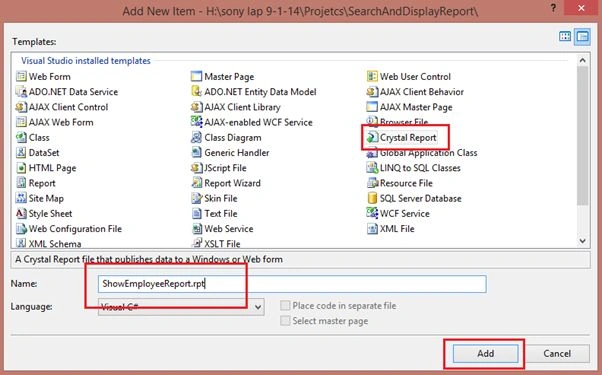Click the Add button

click(485, 354)
